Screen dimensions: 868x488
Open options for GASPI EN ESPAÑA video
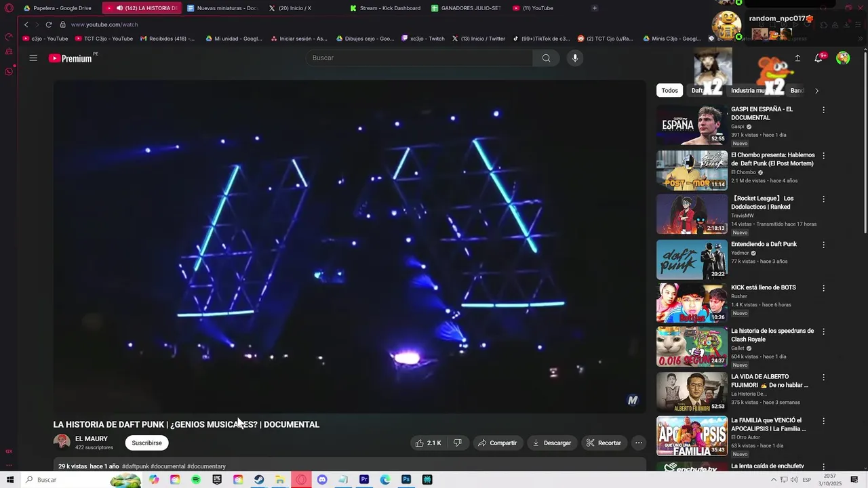(824, 110)
